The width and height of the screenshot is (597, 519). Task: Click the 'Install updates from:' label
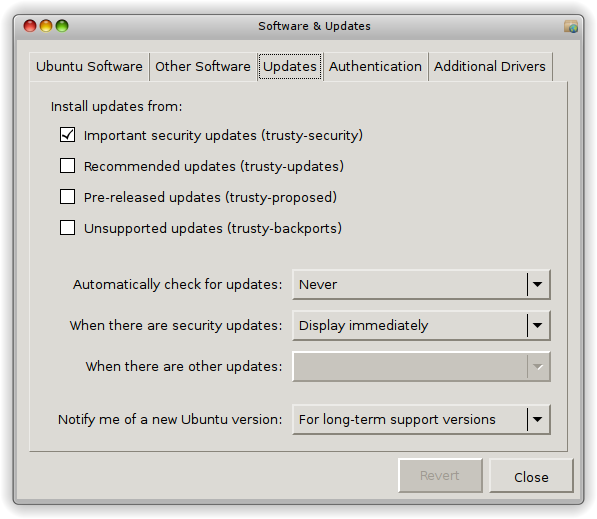click(117, 107)
